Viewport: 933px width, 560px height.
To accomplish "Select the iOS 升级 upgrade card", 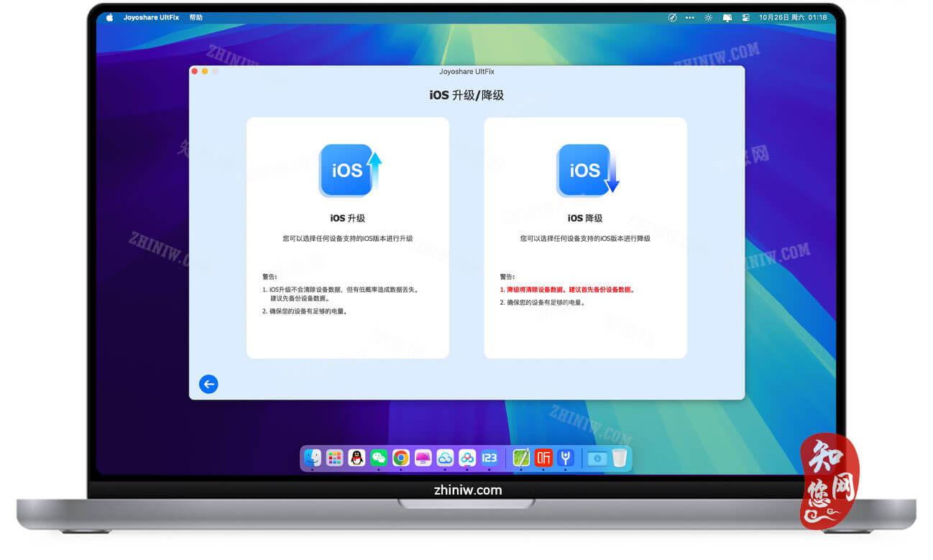I will click(x=348, y=238).
